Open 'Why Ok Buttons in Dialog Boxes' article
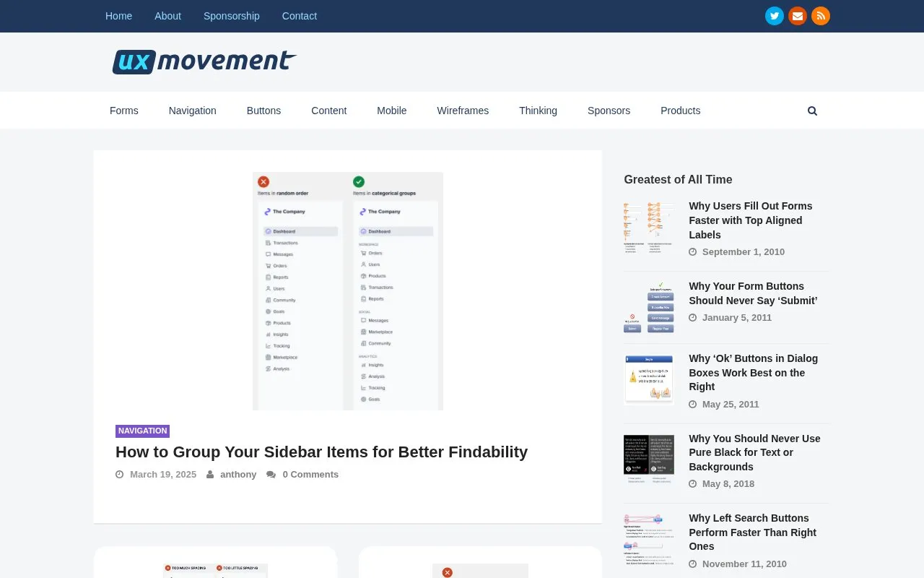924x578 pixels. (754, 373)
